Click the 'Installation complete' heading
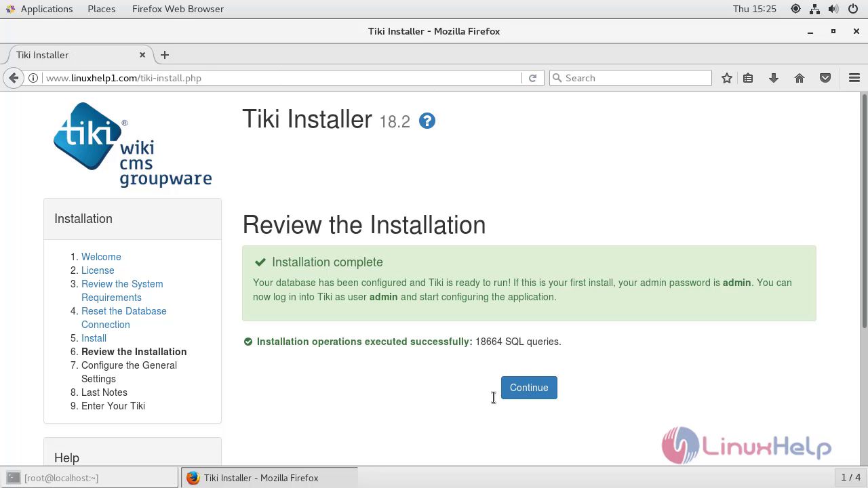868x488 pixels. click(327, 262)
